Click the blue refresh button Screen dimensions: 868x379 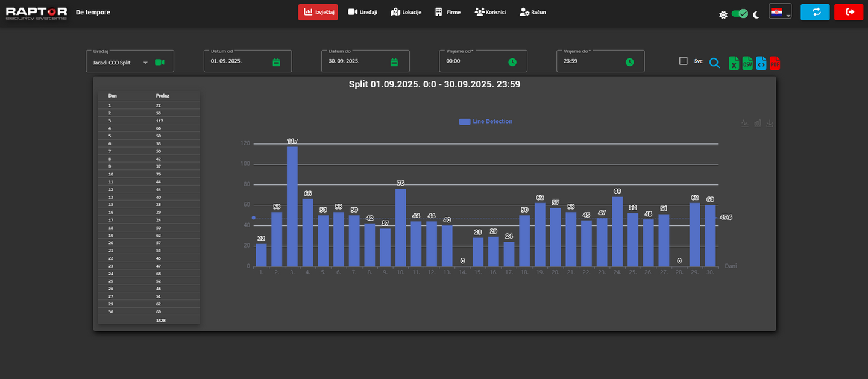(815, 12)
